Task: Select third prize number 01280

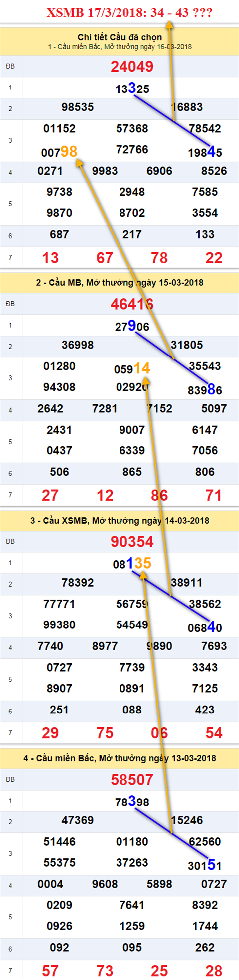Action: (x=59, y=366)
